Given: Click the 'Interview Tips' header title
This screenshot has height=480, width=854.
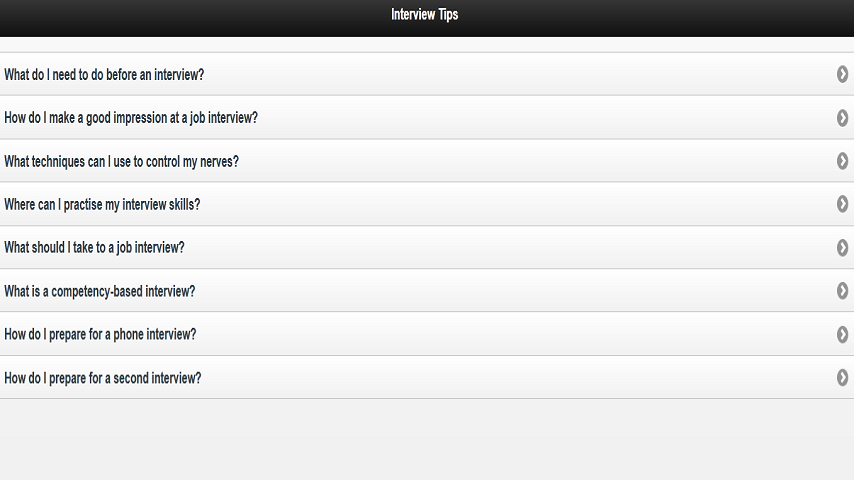Looking at the screenshot, I should (x=425, y=15).
